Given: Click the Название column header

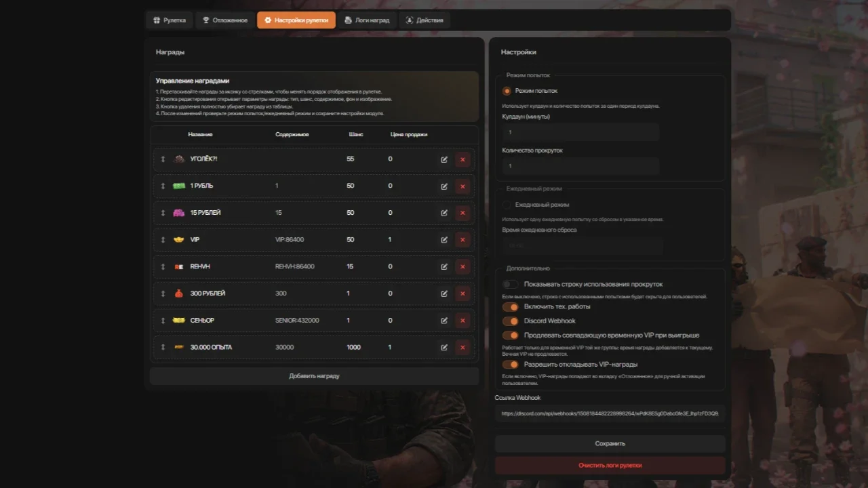Looking at the screenshot, I should [200, 135].
